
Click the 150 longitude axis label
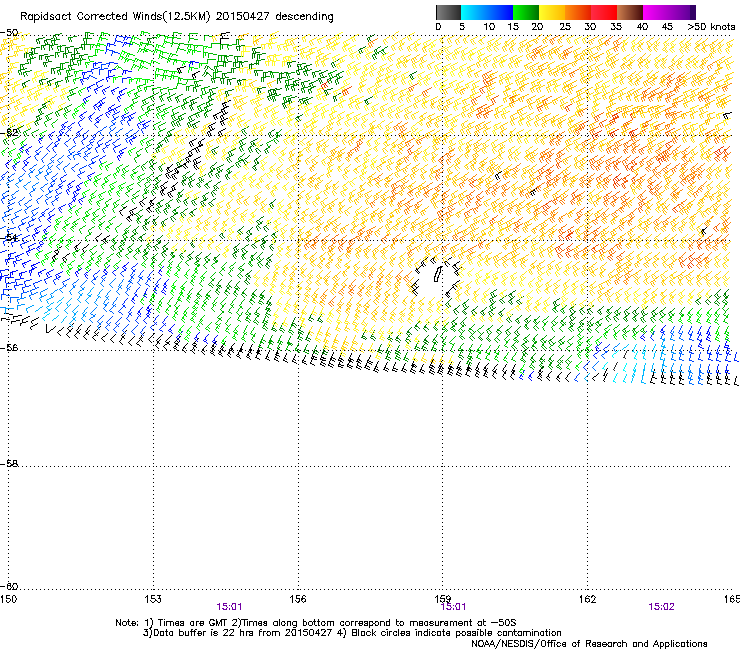point(8,599)
